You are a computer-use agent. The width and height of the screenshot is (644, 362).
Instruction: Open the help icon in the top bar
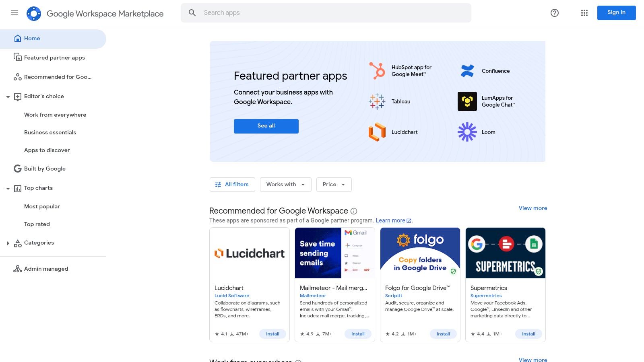click(554, 13)
